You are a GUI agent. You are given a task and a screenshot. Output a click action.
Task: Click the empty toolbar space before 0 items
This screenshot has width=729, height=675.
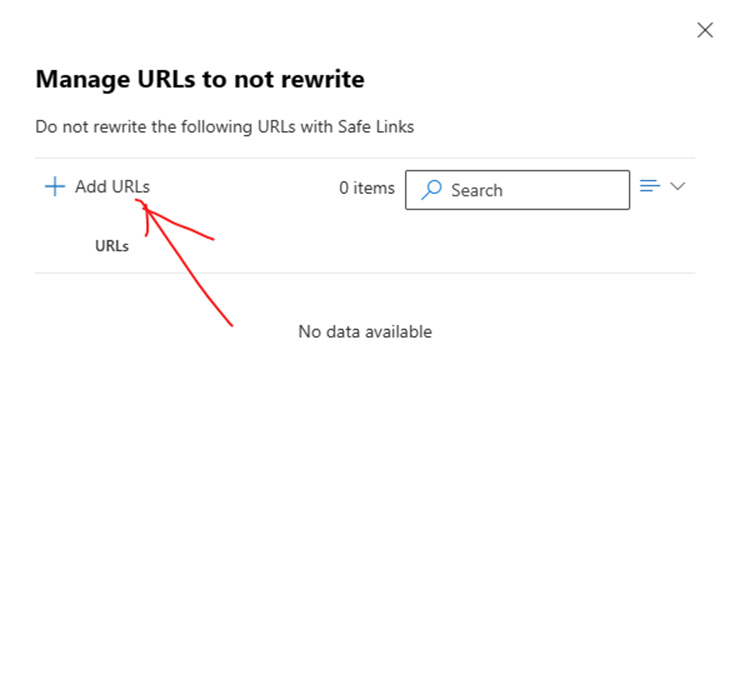click(244, 187)
